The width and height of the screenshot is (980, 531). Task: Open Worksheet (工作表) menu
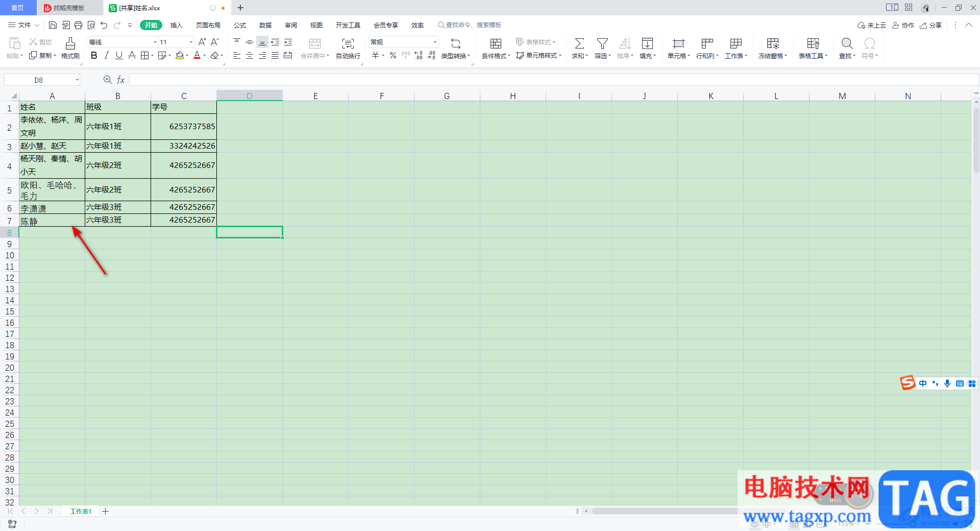pyautogui.click(x=736, y=49)
